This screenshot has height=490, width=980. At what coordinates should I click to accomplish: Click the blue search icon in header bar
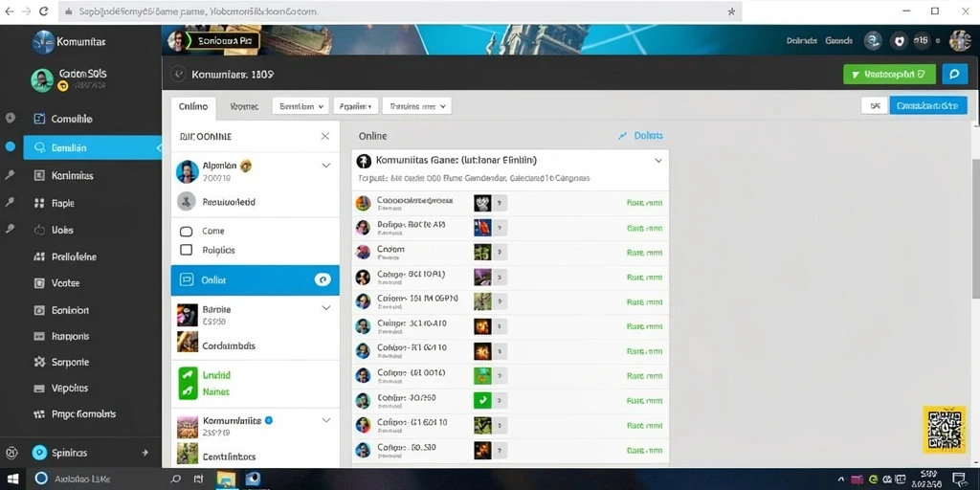[954, 75]
